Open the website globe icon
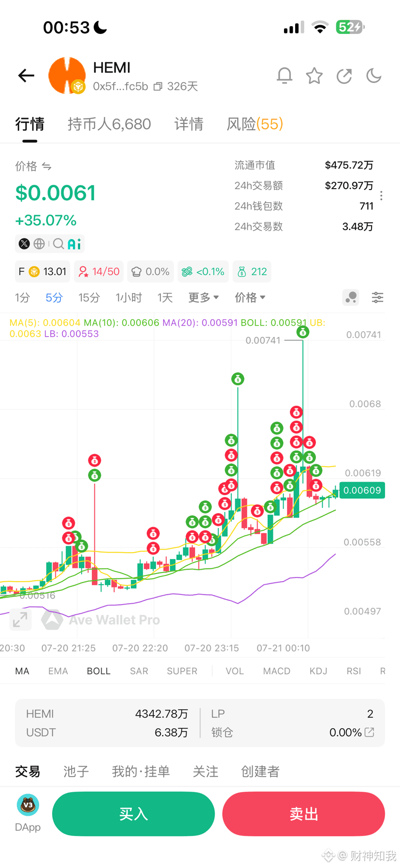The image size is (400, 868). 39,244
